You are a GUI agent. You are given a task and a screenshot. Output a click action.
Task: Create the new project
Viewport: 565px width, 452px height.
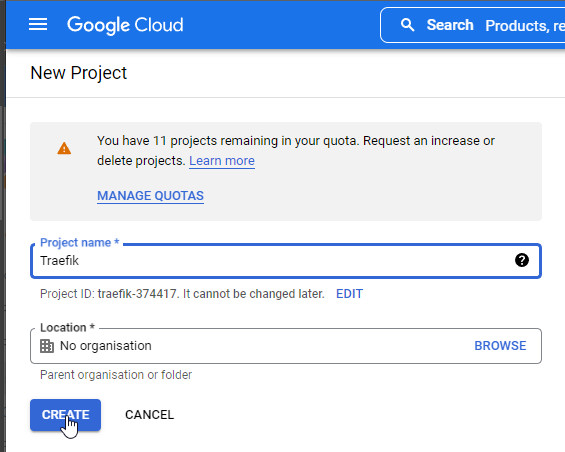(66, 415)
